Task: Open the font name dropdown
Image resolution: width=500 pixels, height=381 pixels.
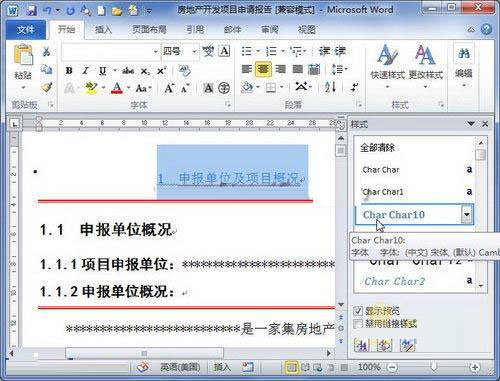Action: click(x=155, y=52)
